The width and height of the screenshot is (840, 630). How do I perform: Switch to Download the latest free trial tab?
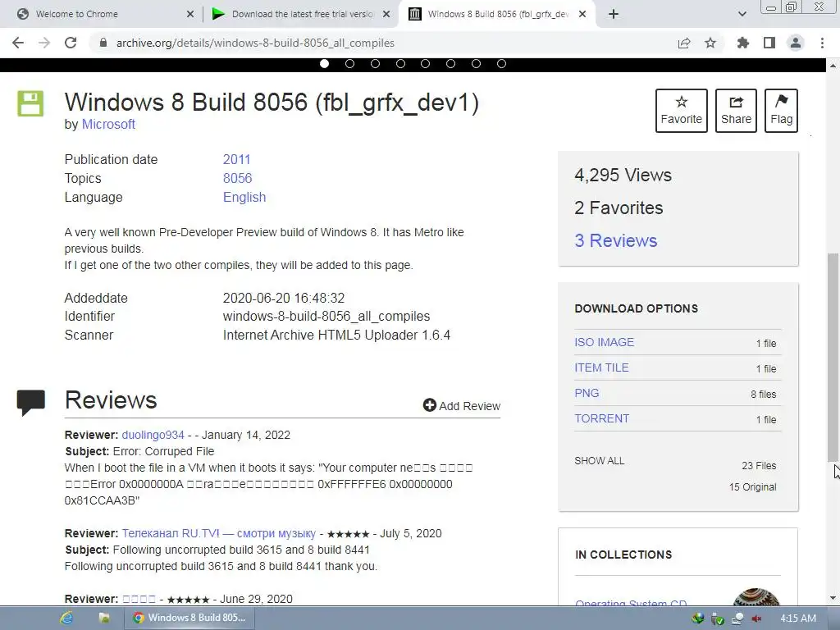[300, 14]
